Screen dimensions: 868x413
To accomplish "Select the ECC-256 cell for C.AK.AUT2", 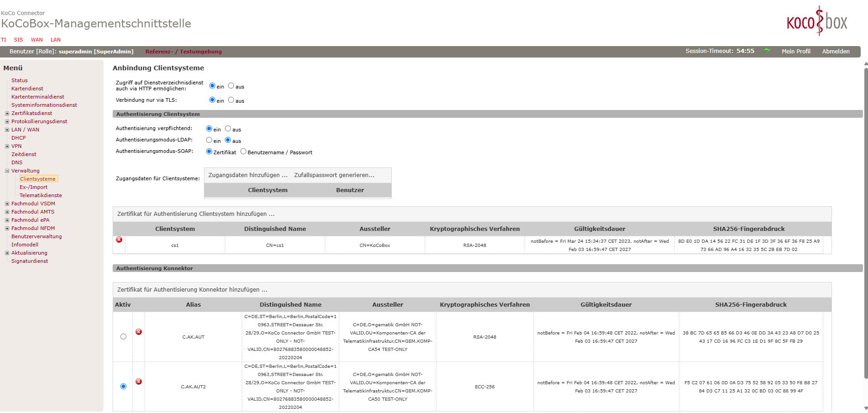I will [485, 387].
